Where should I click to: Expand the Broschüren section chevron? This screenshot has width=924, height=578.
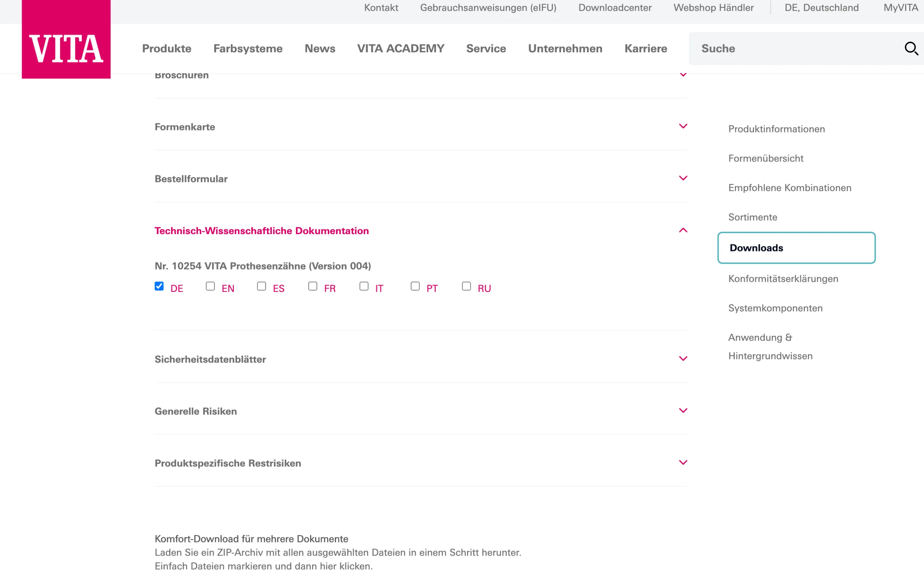(x=683, y=75)
